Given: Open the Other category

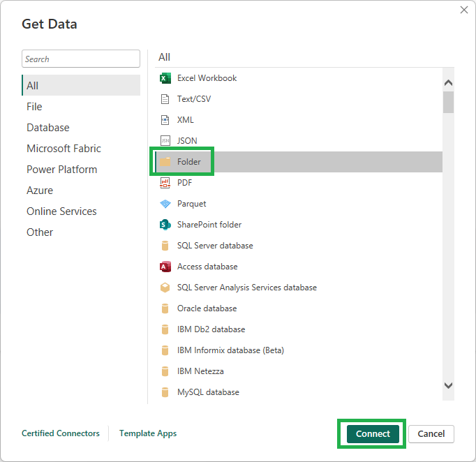Looking at the screenshot, I should (81, 232).
